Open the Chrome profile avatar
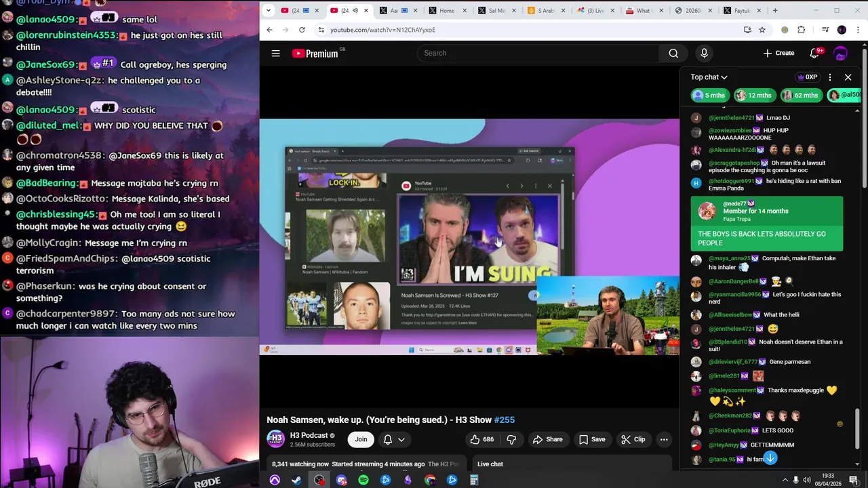 point(842,30)
